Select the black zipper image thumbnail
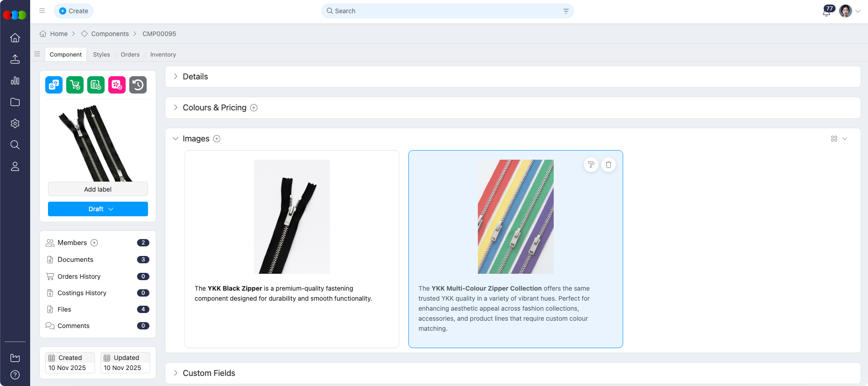The width and height of the screenshot is (868, 386). point(292,217)
